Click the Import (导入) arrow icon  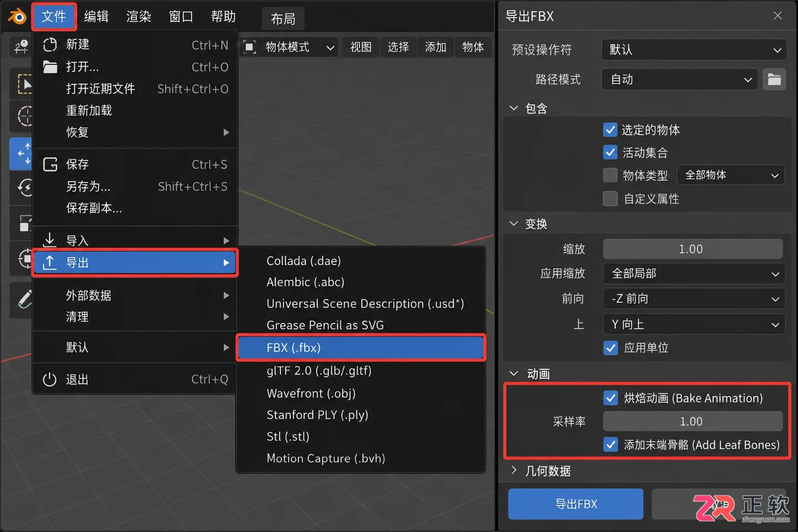[x=50, y=240]
